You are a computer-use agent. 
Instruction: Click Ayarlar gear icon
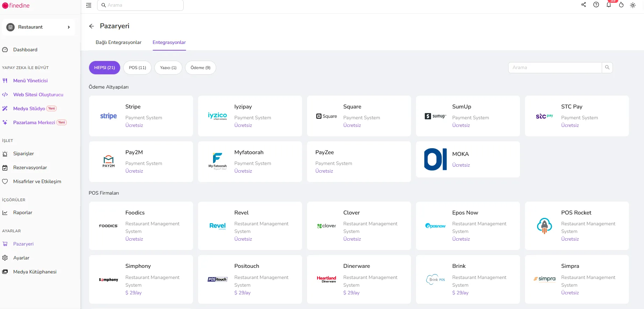(x=5, y=258)
